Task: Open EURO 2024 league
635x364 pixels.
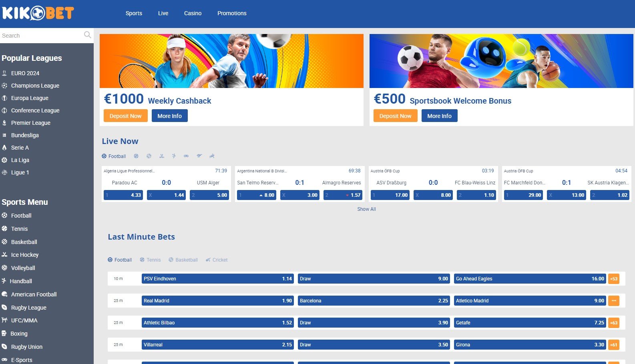Action: coord(25,73)
